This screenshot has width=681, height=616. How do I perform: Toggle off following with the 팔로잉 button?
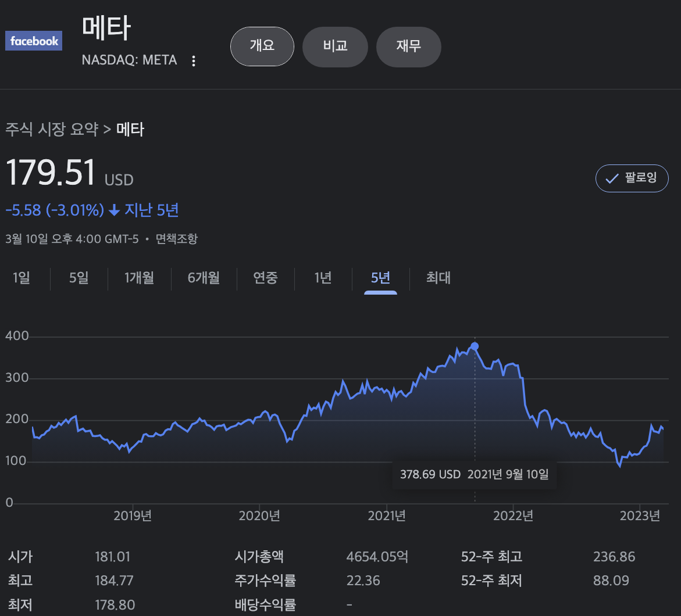pyautogui.click(x=632, y=178)
